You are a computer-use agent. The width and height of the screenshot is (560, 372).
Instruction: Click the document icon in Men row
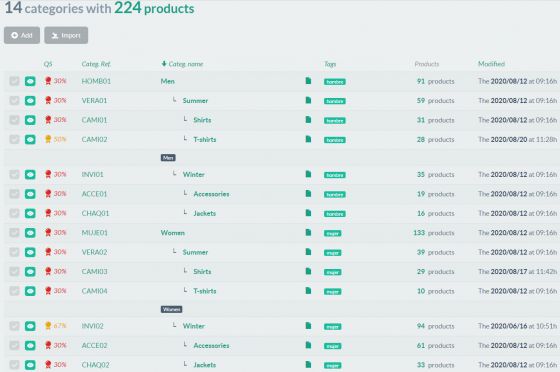point(308,81)
